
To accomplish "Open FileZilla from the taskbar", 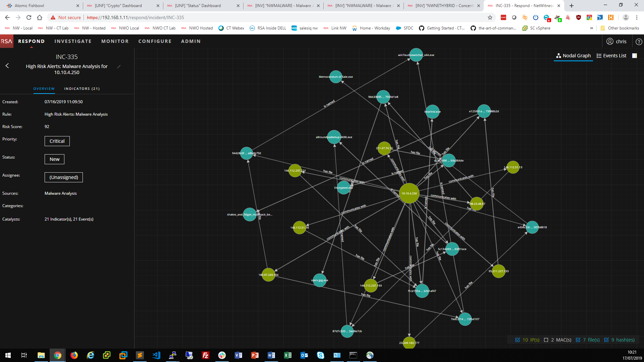I will 205,355.
